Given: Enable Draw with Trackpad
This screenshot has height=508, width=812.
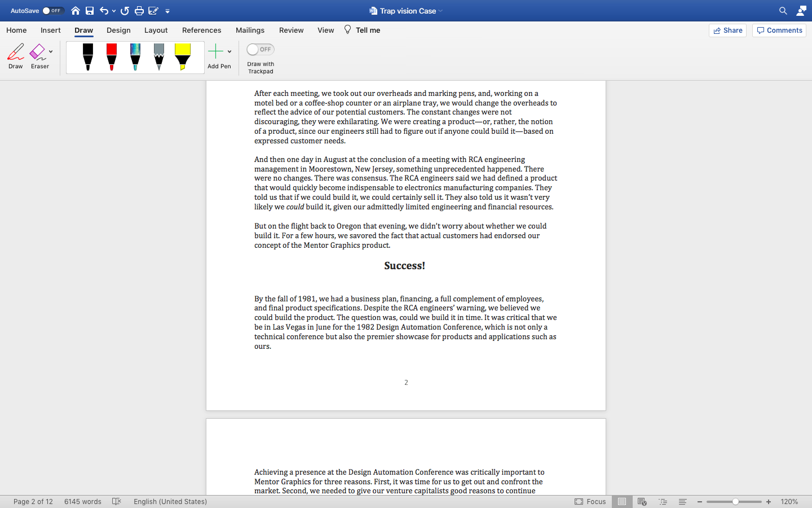Looking at the screenshot, I should tap(261, 50).
